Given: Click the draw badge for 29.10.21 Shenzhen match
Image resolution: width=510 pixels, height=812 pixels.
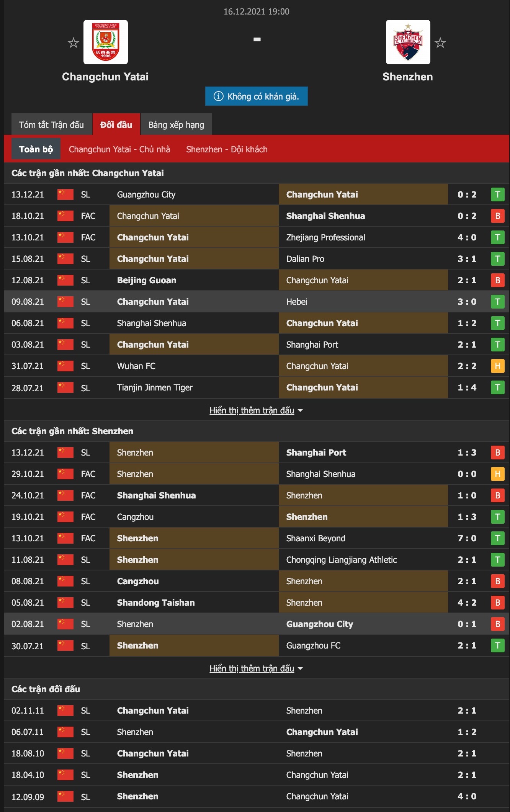Looking at the screenshot, I should 498,474.
